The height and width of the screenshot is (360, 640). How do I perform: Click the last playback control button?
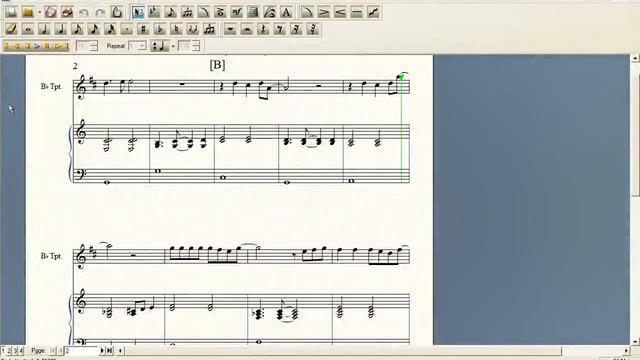pos(66,46)
